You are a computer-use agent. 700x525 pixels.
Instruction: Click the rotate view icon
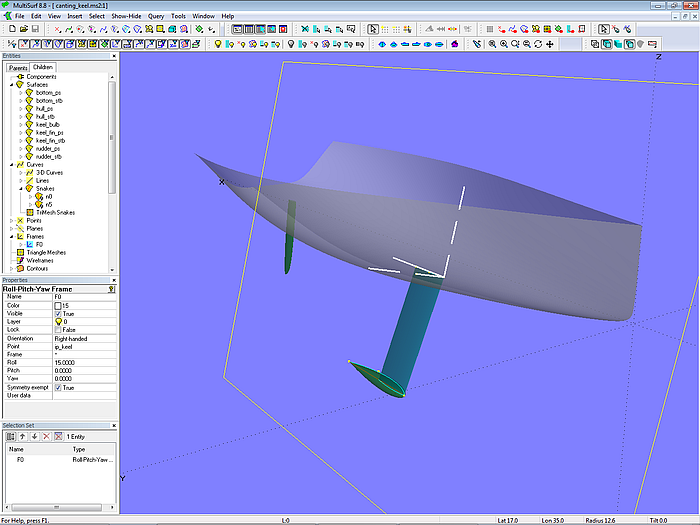point(539,44)
